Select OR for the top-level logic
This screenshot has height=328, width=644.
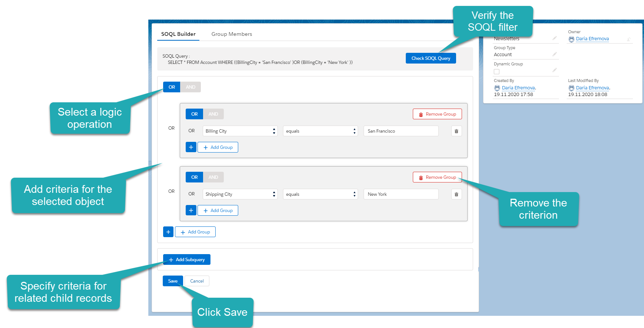172,87
